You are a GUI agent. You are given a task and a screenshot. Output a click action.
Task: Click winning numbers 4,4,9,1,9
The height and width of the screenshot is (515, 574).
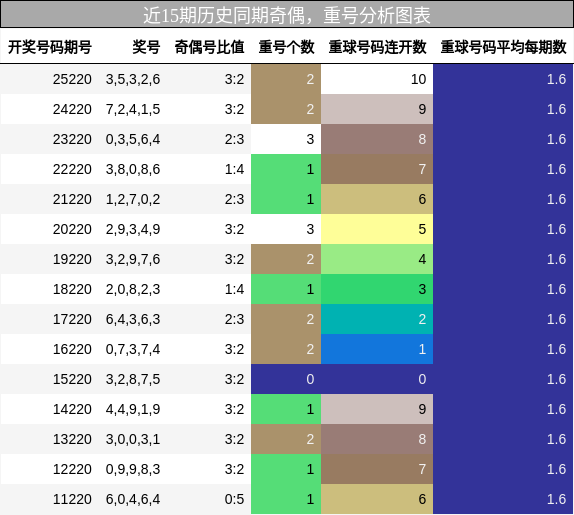coord(133,410)
